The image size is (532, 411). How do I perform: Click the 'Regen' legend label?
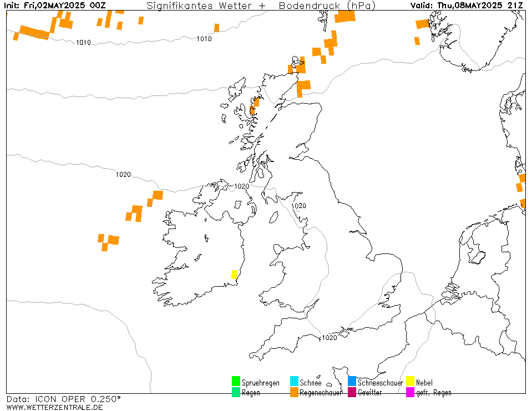coord(251,393)
